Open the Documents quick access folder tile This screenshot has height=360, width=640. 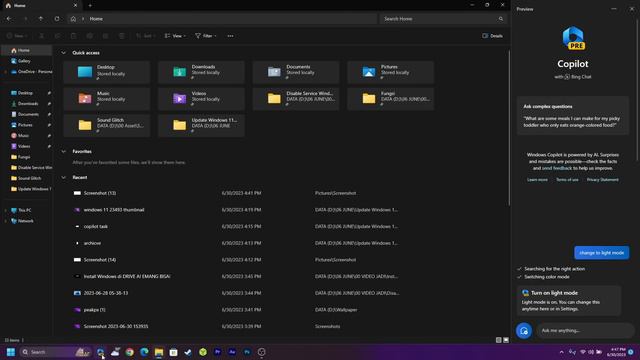coord(296,72)
